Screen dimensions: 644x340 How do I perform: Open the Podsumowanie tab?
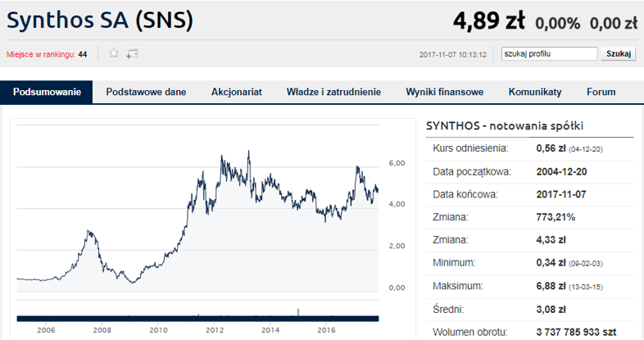point(47,92)
